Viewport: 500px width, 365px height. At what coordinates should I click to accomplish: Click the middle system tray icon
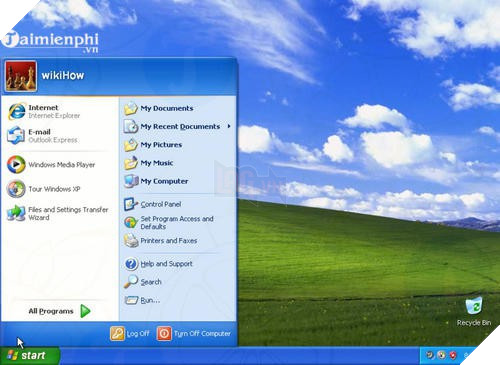(442, 355)
